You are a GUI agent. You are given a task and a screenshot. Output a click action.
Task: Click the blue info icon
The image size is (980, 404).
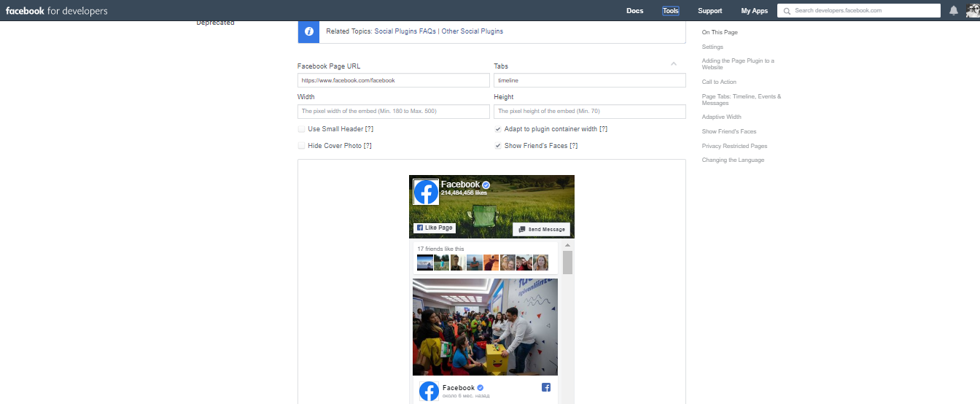(x=308, y=31)
